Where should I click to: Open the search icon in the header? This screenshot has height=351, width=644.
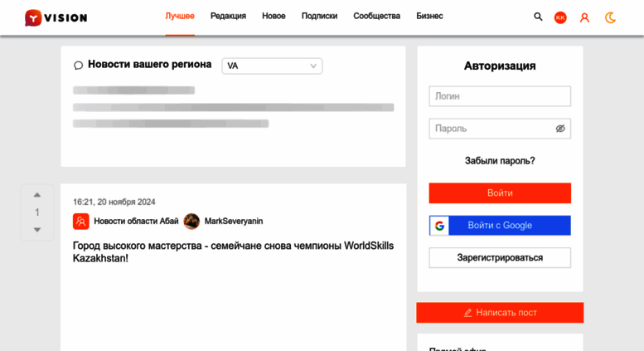point(538,17)
